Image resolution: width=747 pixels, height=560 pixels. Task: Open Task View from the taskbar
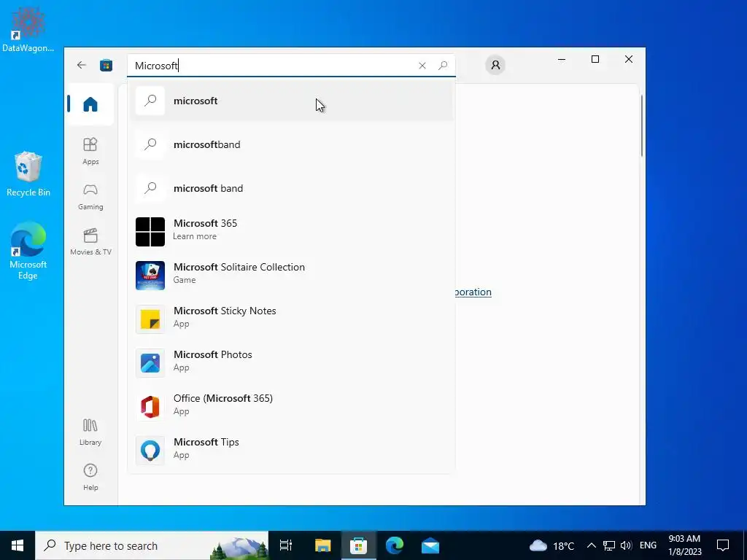click(286, 545)
